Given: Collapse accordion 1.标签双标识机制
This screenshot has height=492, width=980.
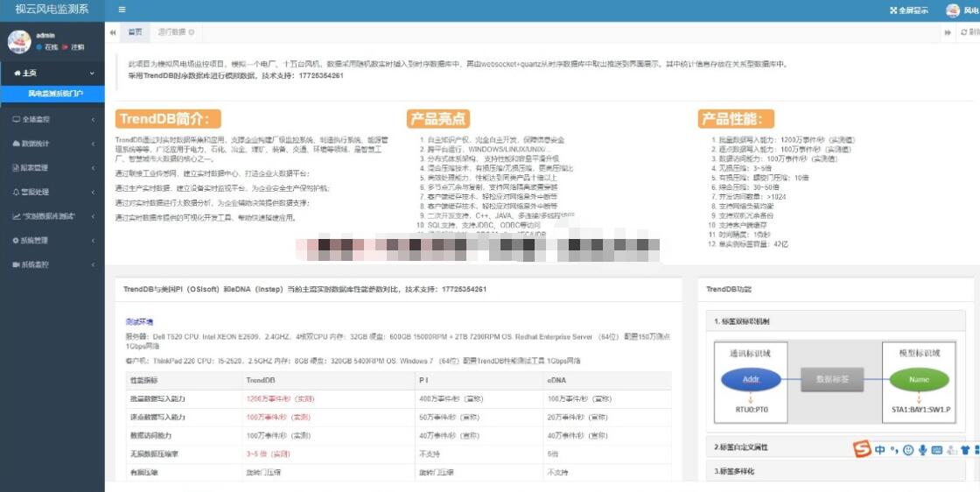Looking at the screenshot, I should (x=836, y=321).
